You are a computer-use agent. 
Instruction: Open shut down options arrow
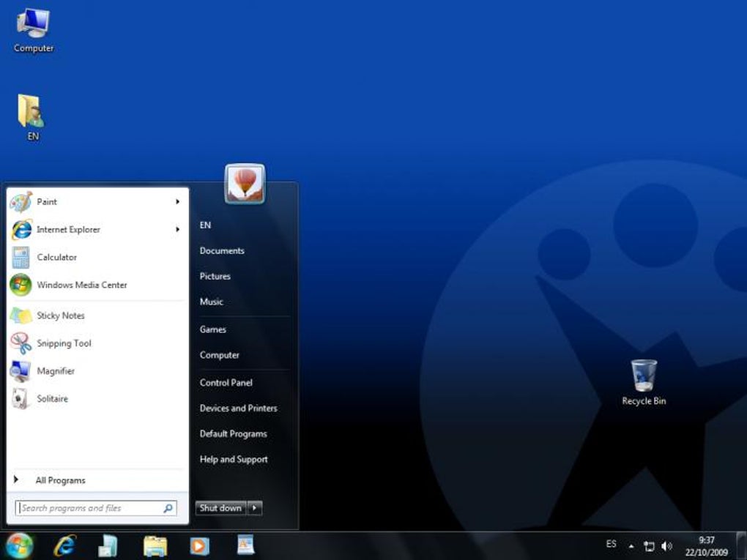click(x=255, y=508)
